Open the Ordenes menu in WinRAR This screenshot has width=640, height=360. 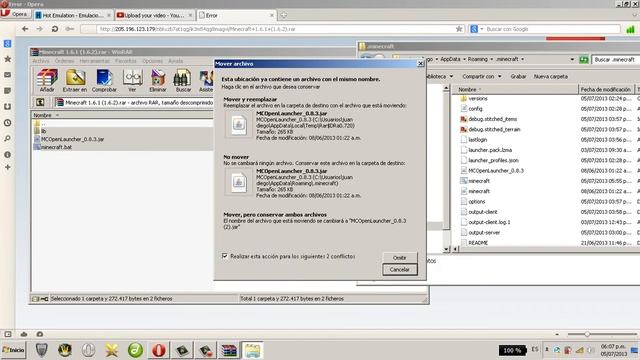(x=64, y=61)
